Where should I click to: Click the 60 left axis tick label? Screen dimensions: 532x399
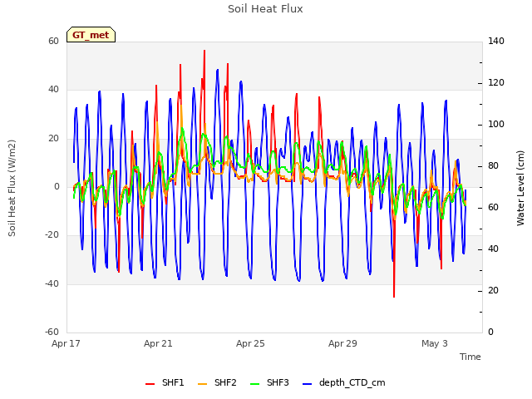53,41
